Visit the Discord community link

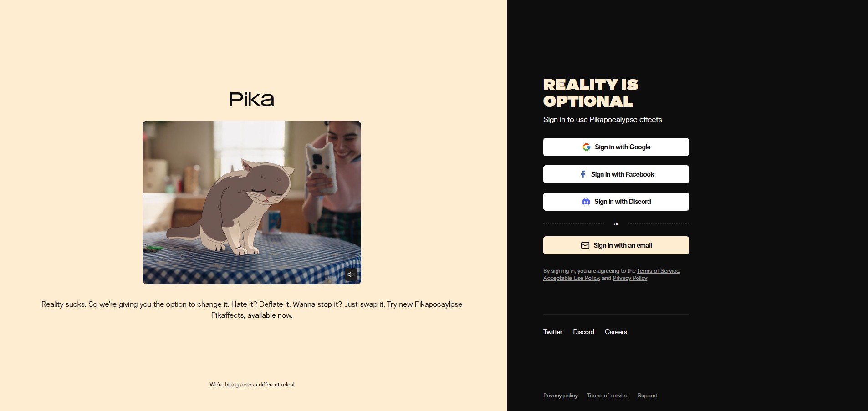(583, 332)
